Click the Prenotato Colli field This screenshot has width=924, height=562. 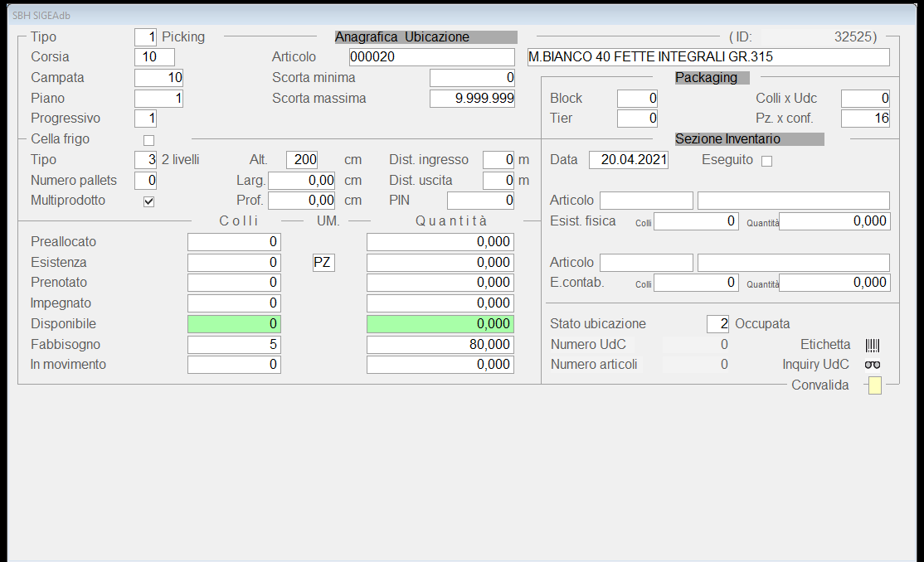pyautogui.click(x=234, y=283)
